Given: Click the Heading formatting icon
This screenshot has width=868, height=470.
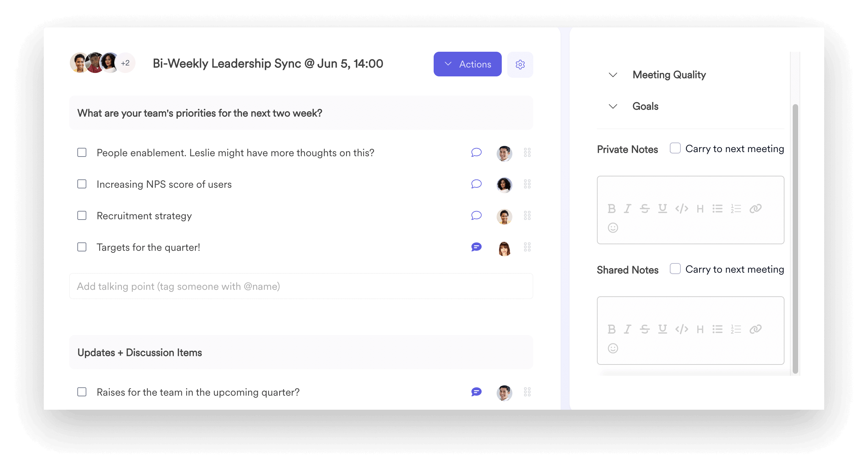Looking at the screenshot, I should 700,208.
